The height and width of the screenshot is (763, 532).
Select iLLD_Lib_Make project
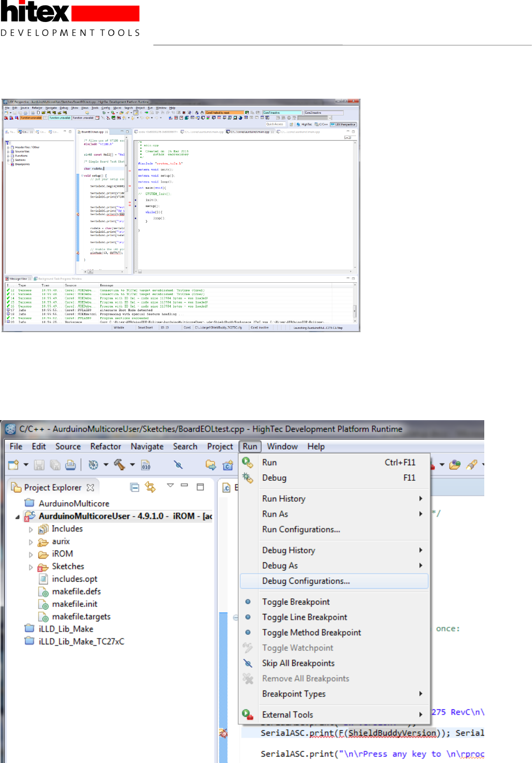click(66, 629)
